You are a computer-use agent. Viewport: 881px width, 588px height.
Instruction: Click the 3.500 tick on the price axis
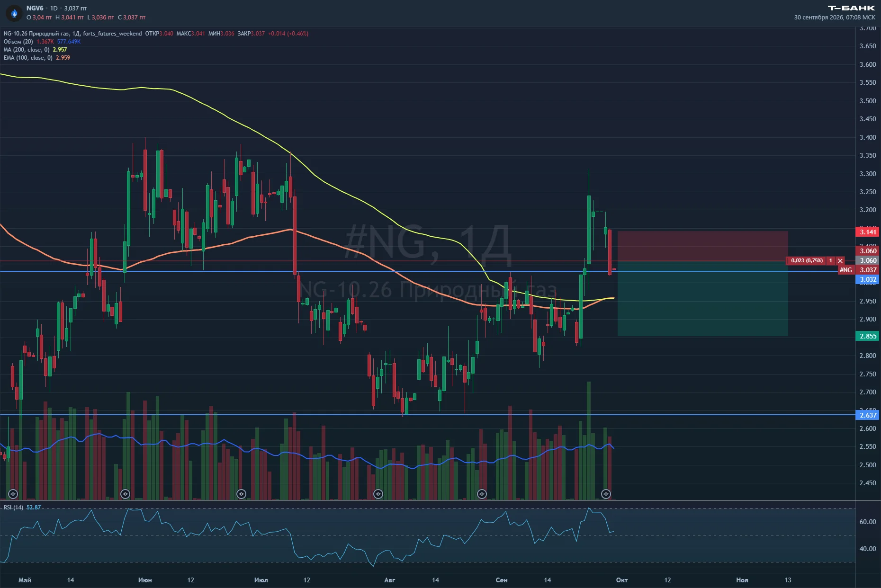pos(868,101)
